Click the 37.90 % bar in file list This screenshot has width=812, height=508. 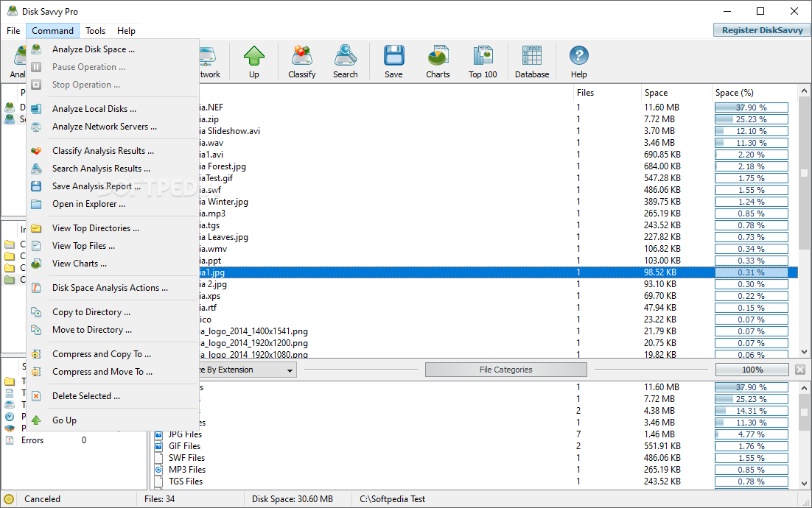point(752,107)
